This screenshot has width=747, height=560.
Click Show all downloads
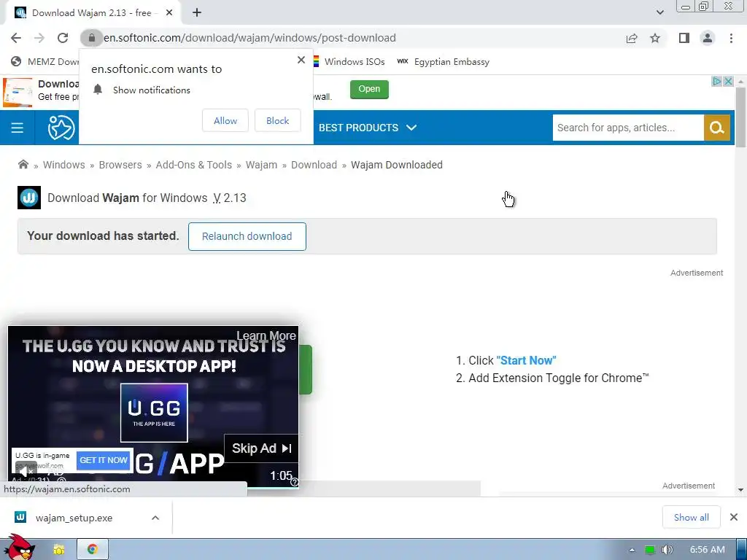(x=692, y=518)
